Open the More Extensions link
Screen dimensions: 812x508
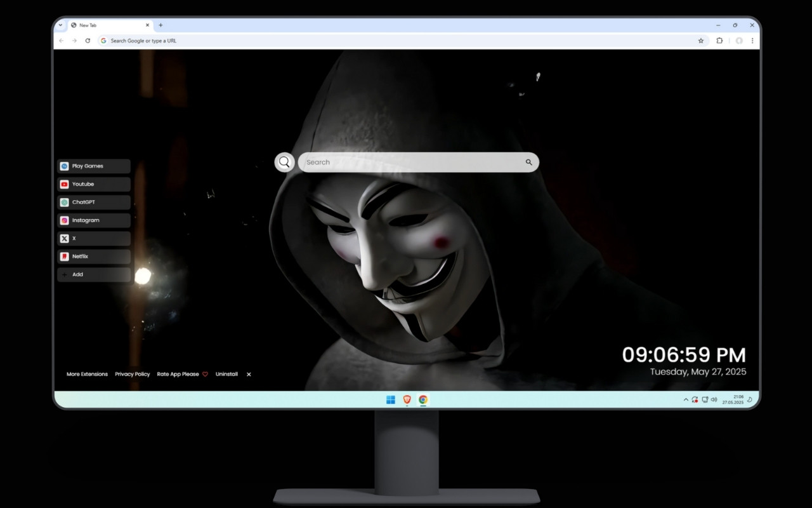point(87,374)
